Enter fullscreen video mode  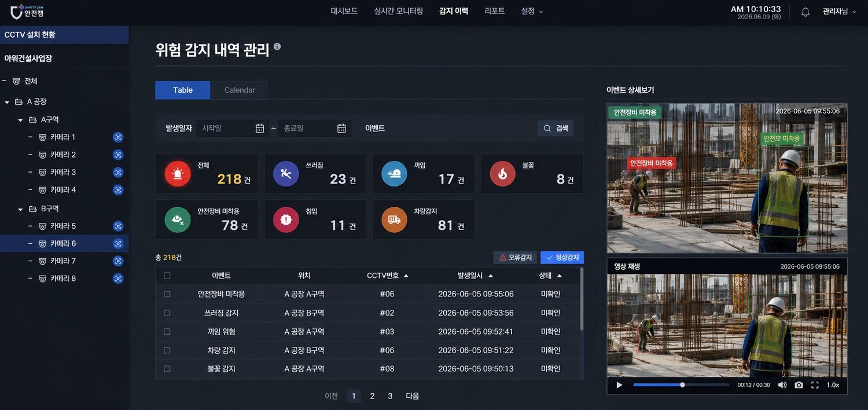815,385
